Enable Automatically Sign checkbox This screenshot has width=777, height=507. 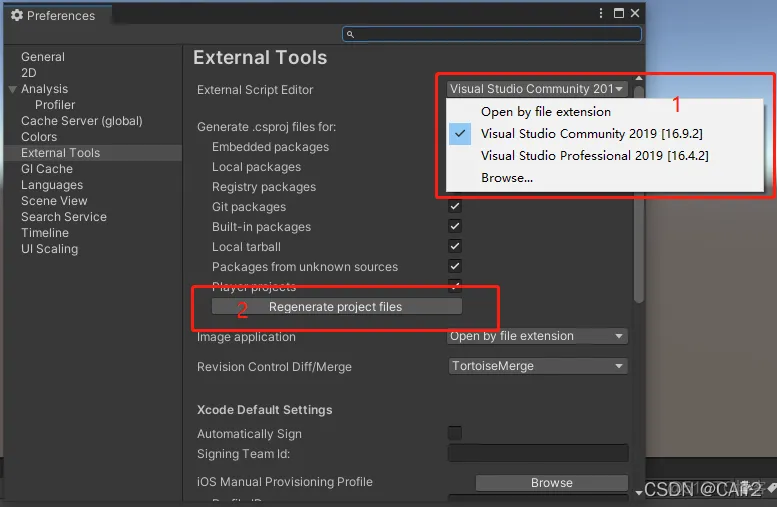coord(454,433)
